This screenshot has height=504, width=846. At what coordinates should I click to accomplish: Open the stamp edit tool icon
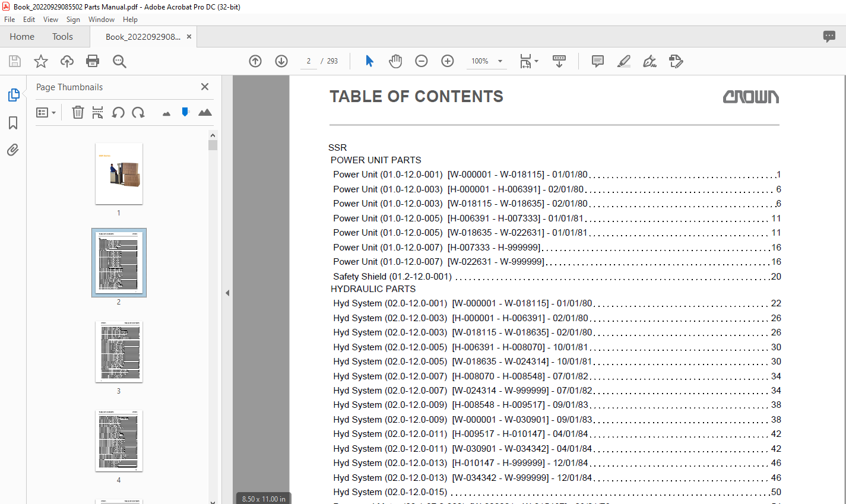[676, 61]
